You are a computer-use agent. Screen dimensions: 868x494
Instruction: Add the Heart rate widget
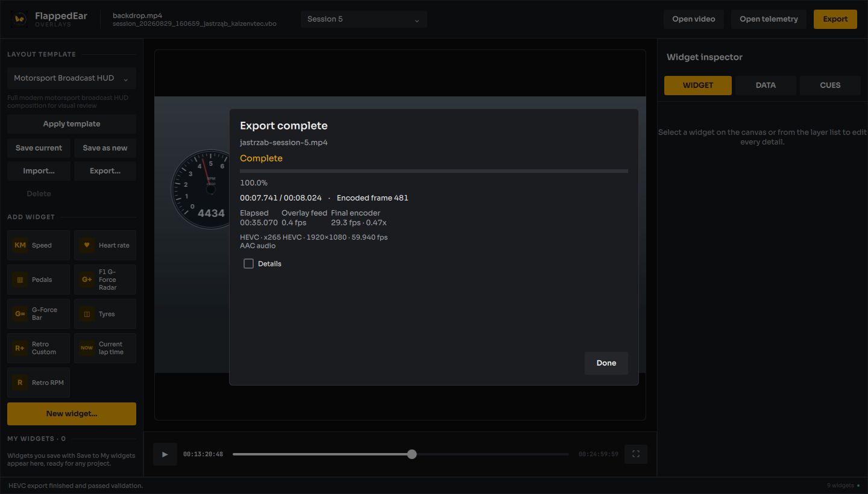pos(105,245)
